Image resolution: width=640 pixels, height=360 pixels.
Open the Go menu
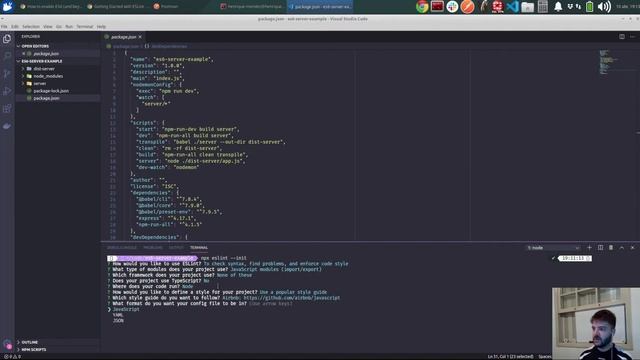[59, 27]
